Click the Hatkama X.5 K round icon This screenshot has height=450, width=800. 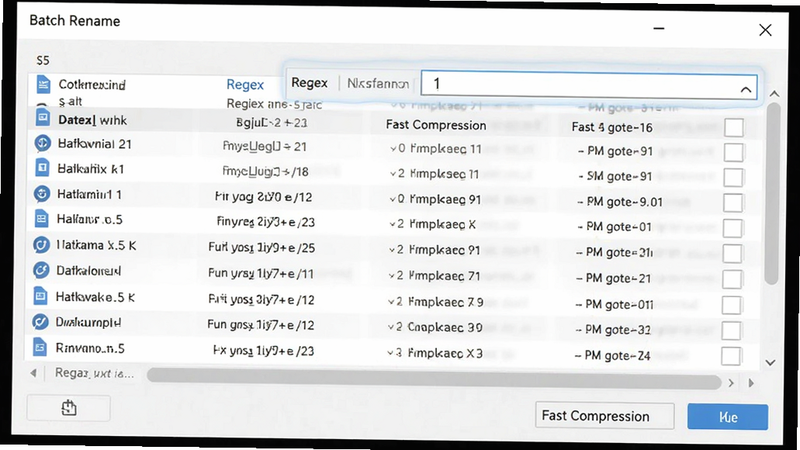pyautogui.click(x=41, y=245)
